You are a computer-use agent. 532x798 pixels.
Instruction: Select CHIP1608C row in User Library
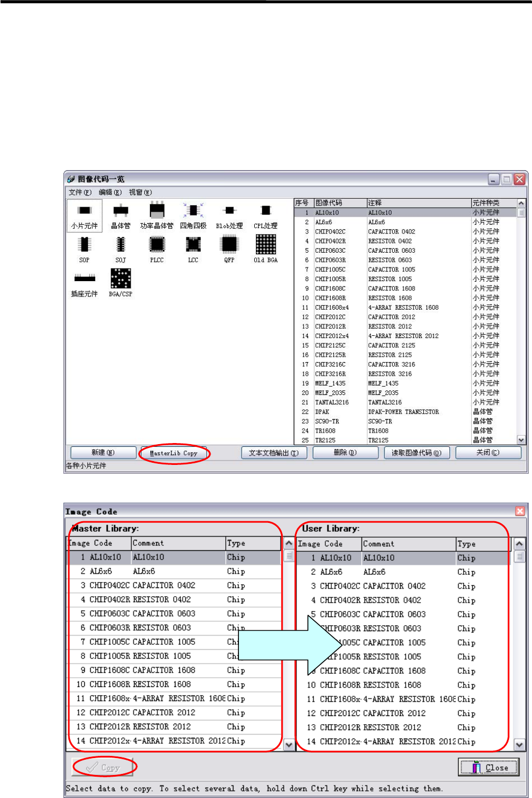[404, 671]
